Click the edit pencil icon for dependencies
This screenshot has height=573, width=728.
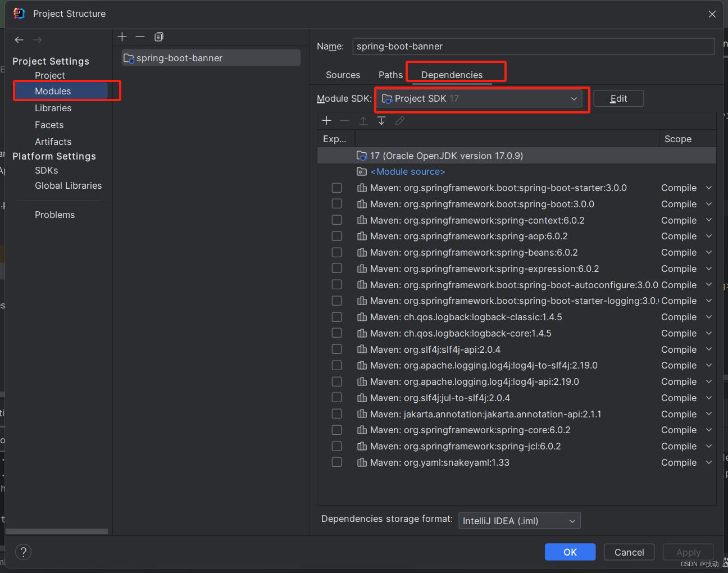(400, 121)
